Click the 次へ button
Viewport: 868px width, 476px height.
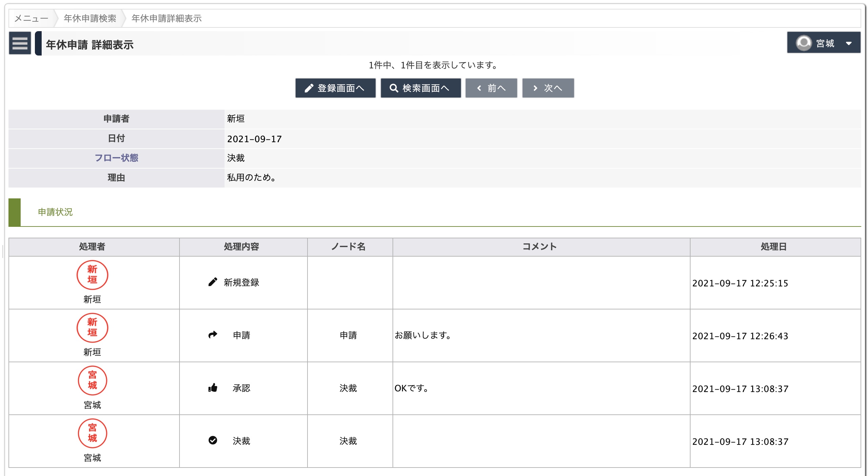coord(548,88)
